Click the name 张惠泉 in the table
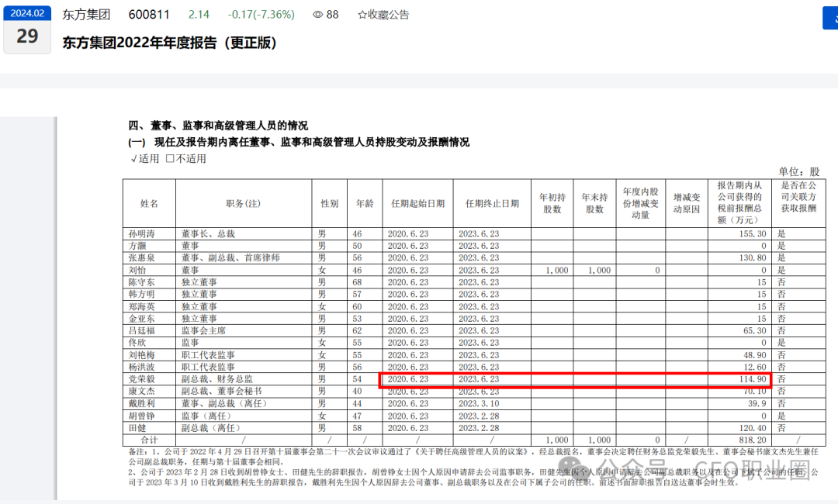The image size is (838, 504). coord(142,258)
